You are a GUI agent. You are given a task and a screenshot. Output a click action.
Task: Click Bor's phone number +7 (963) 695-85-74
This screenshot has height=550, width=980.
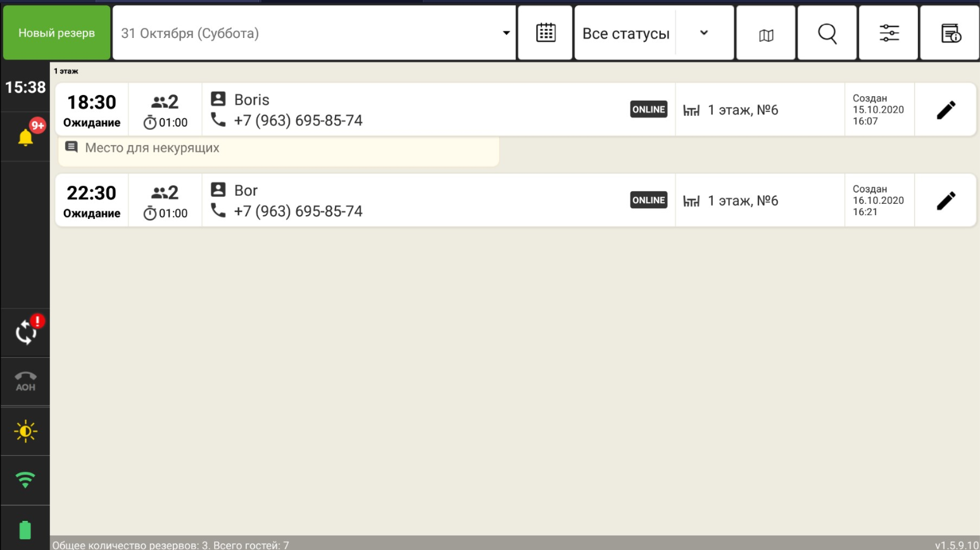tap(298, 211)
